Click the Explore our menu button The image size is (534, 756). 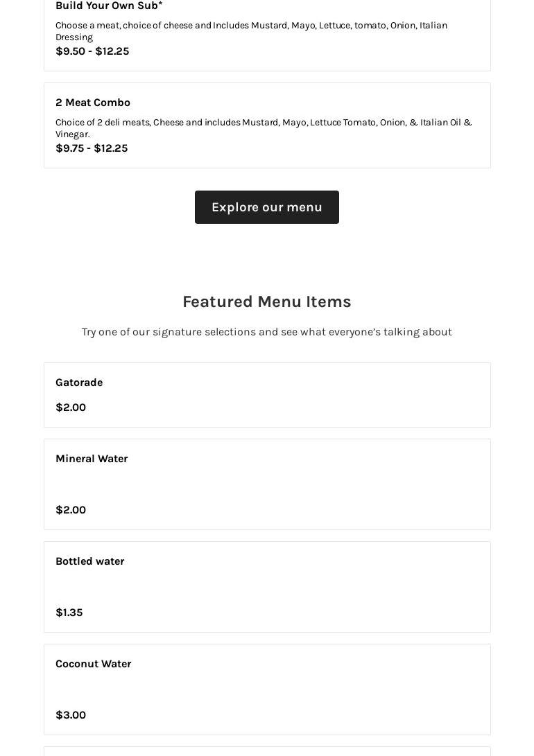point(267,207)
